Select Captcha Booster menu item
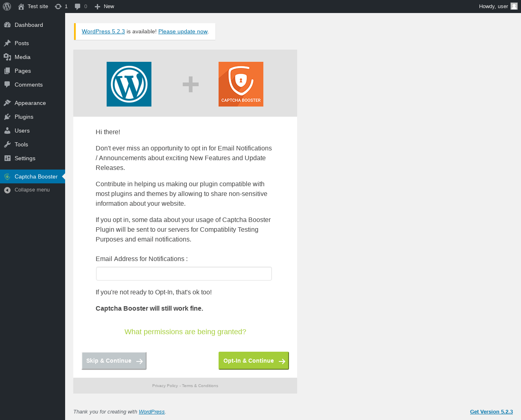This screenshot has width=521, height=420. tap(33, 176)
